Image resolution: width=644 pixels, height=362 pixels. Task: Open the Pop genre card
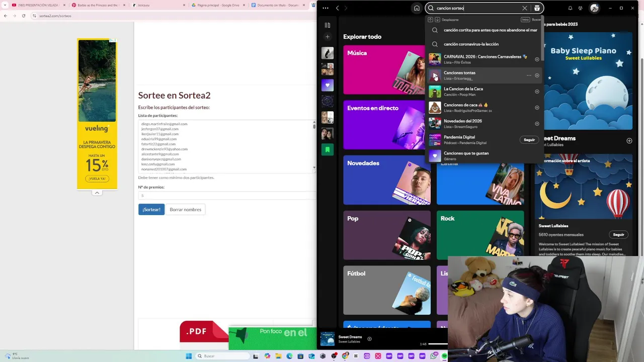(387, 235)
